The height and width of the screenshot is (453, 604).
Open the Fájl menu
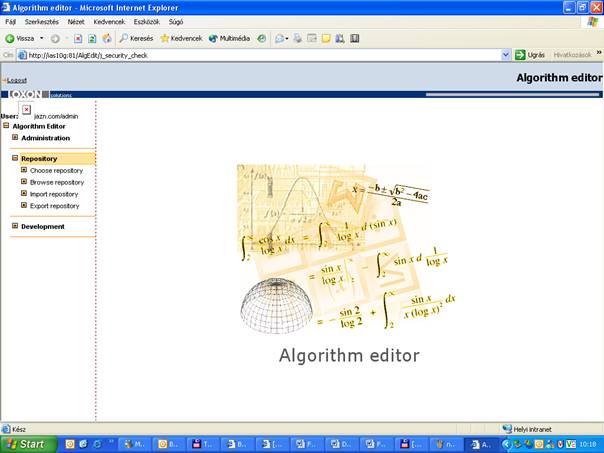click(x=10, y=22)
